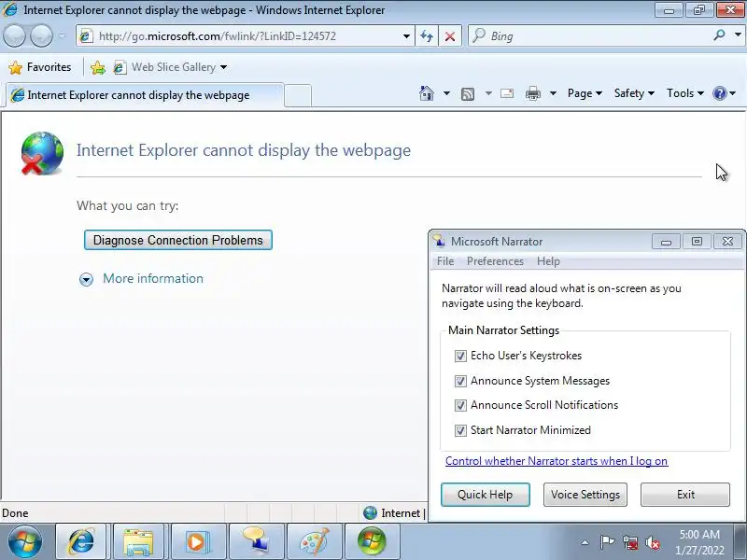This screenshot has width=747, height=560.
Task: Open the Page menu
Action: [585, 93]
